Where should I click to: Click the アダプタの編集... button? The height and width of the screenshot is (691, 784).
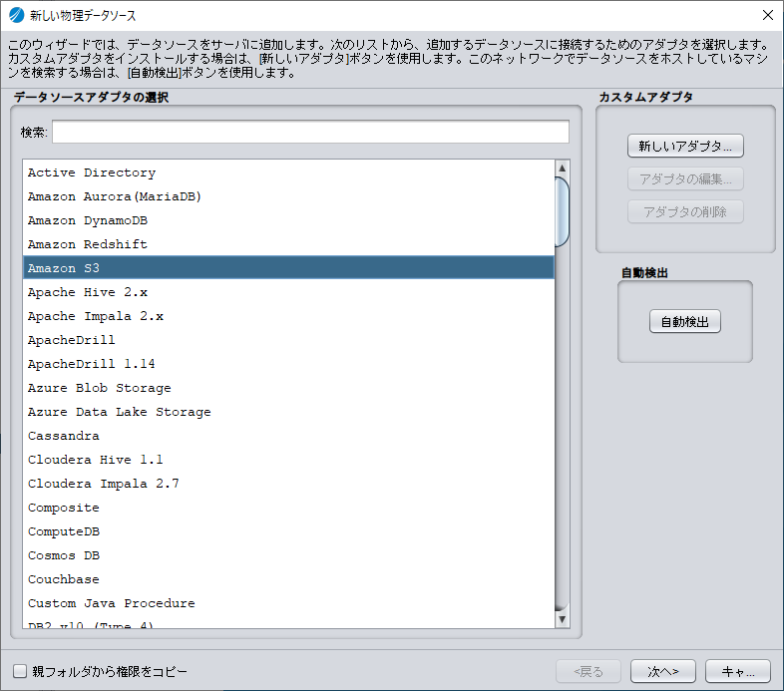click(685, 179)
